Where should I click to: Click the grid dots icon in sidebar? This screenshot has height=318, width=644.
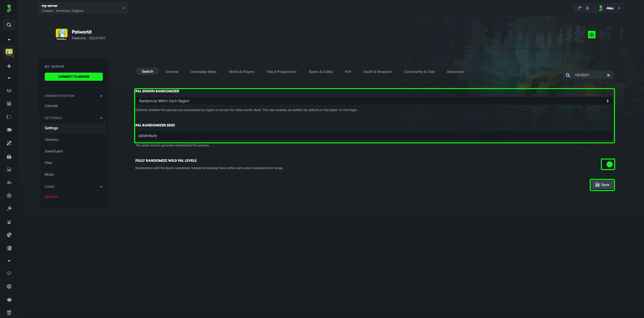pyautogui.click(x=9, y=91)
